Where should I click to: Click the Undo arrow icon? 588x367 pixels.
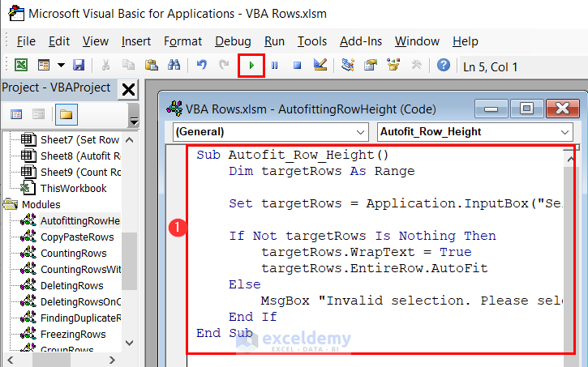(x=201, y=65)
